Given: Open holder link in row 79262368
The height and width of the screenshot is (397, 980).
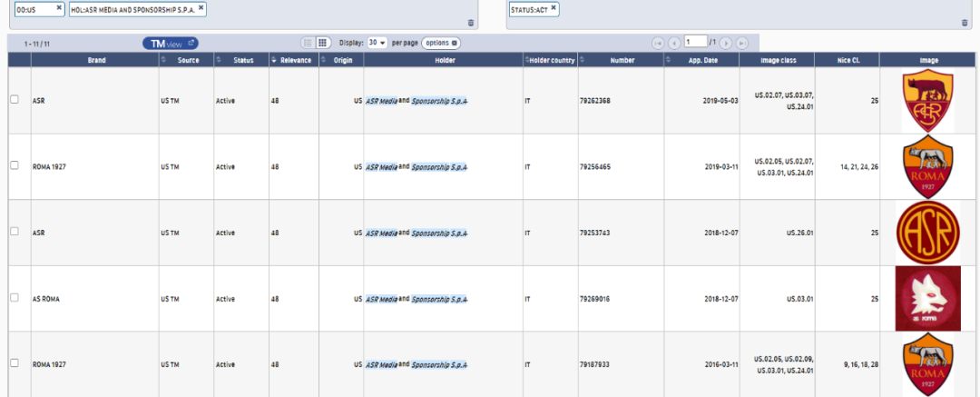Looking at the screenshot, I should coord(416,100).
